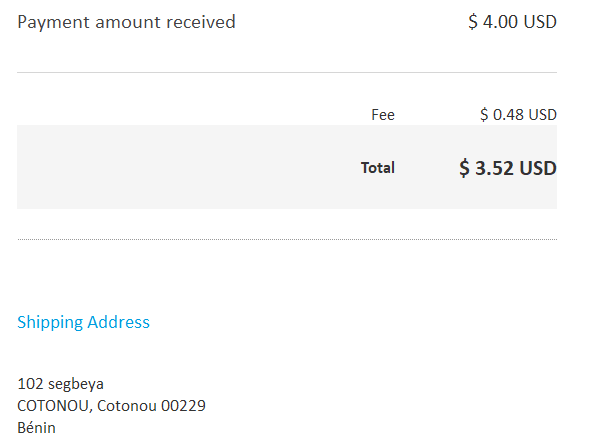This screenshot has width=591, height=447.
Task: Click the word Address in the blue heading
Action: point(118,322)
